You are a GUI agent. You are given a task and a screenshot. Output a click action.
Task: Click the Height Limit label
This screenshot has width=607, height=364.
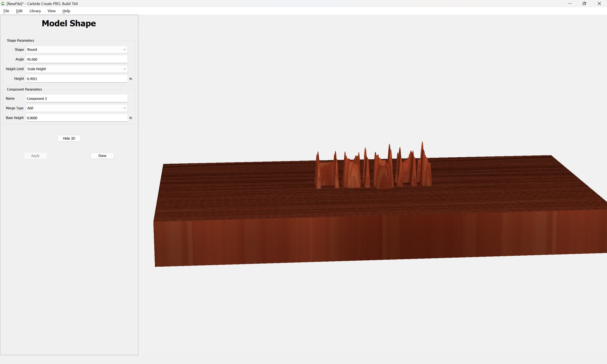pos(15,69)
